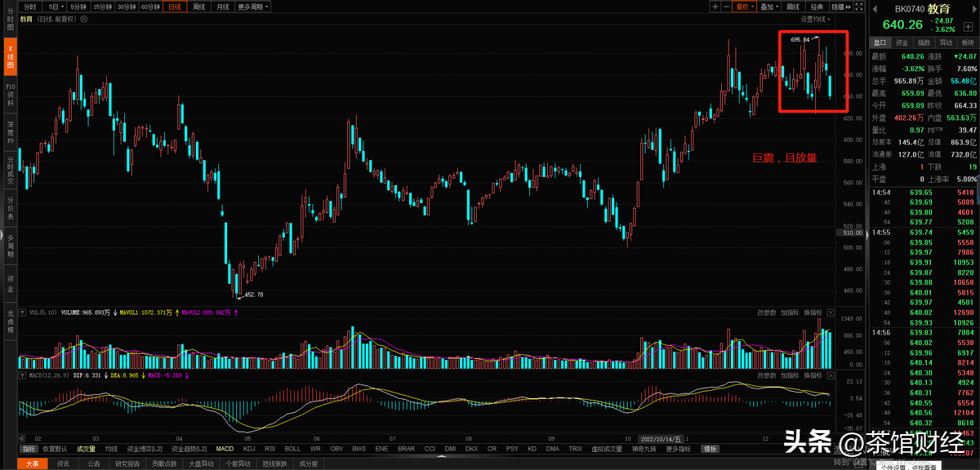This screenshot has width=980, height=470.
Task: Toggle the 均线 indicator
Action: click(x=111, y=449)
